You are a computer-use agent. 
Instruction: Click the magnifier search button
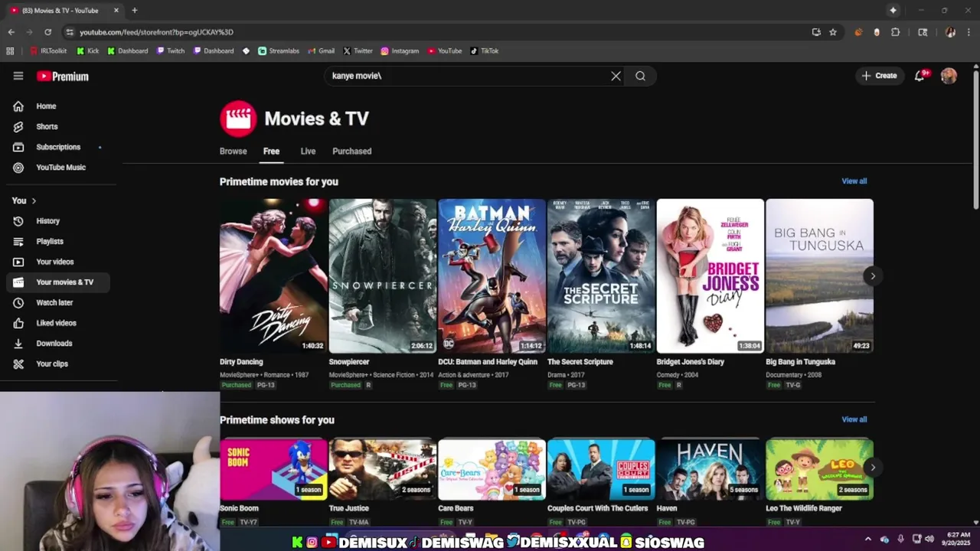(640, 76)
